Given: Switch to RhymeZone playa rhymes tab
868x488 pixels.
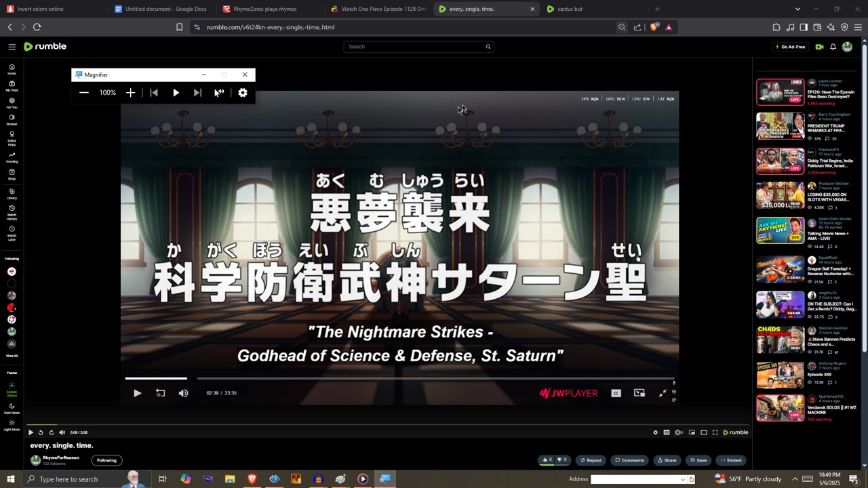Looking at the screenshot, I should point(270,9).
